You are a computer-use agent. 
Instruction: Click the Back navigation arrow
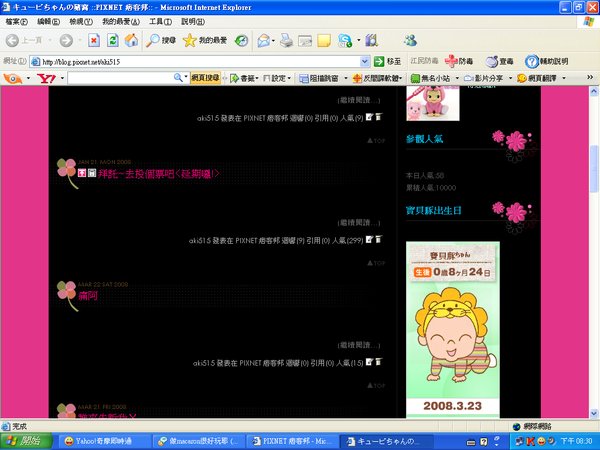(x=12, y=40)
